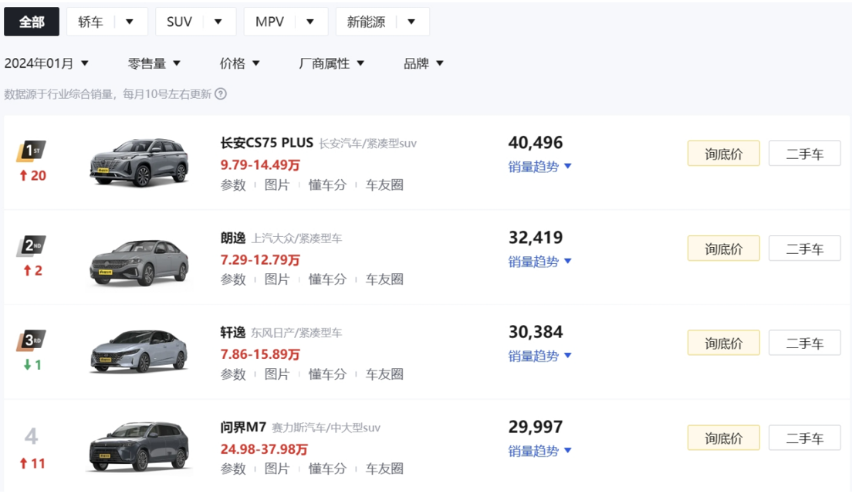Expand 销量趋势 for 长安CS75 PLUS
This screenshot has height=504, width=852.
pyautogui.click(x=539, y=167)
